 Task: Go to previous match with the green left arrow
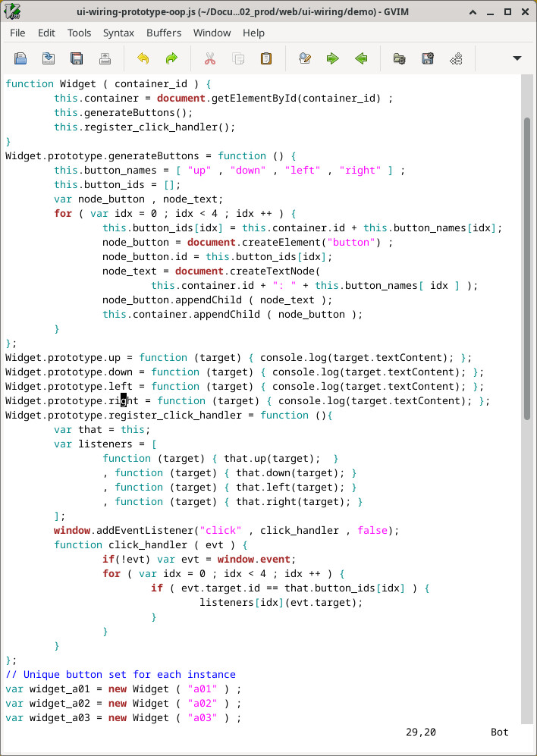click(x=361, y=58)
